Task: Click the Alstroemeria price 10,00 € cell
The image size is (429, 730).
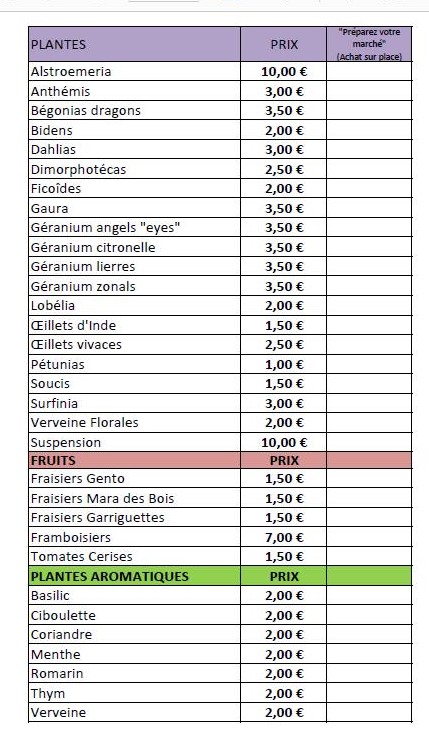Action: (284, 71)
